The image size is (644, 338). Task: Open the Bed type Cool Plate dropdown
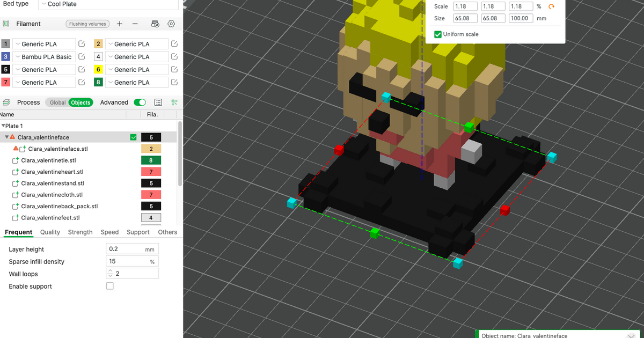(x=108, y=4)
